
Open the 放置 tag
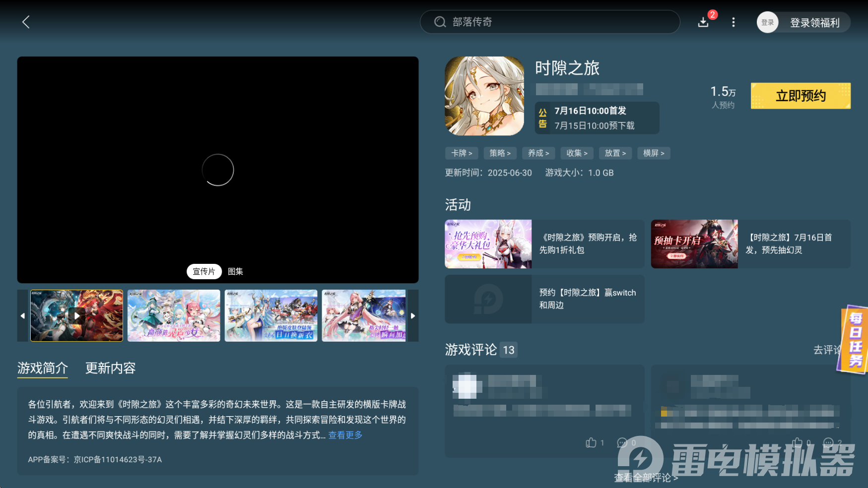[x=615, y=153]
